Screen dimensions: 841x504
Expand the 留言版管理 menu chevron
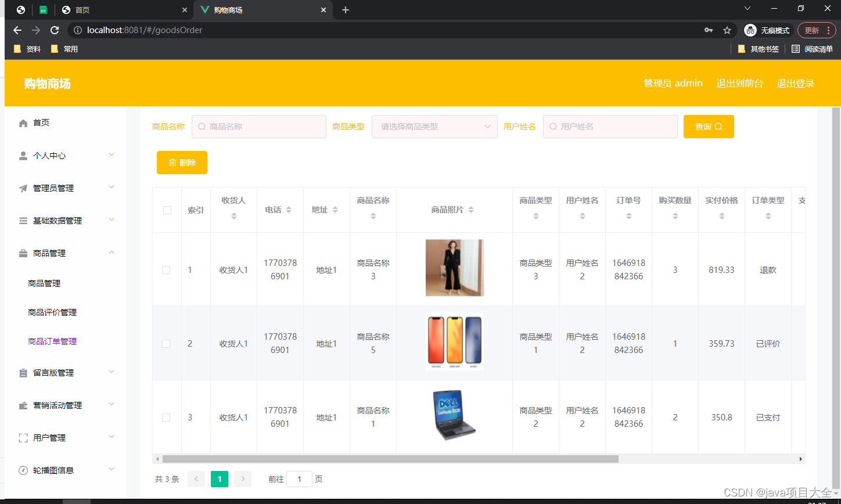(x=112, y=372)
